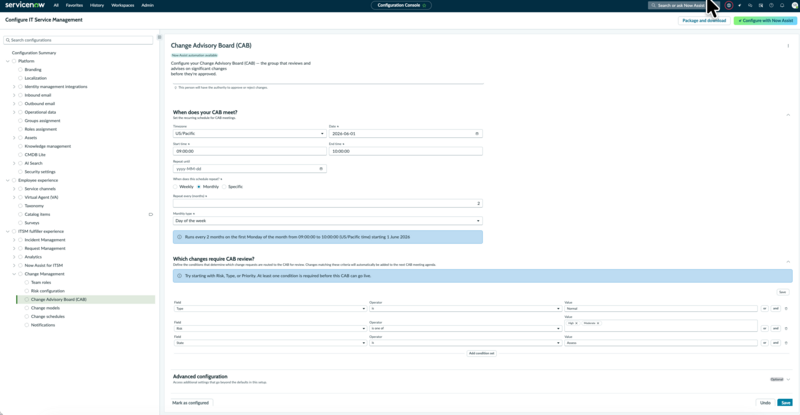Select the Weekly repeat option
Image resolution: width=800 pixels, height=415 pixels.
click(175, 187)
